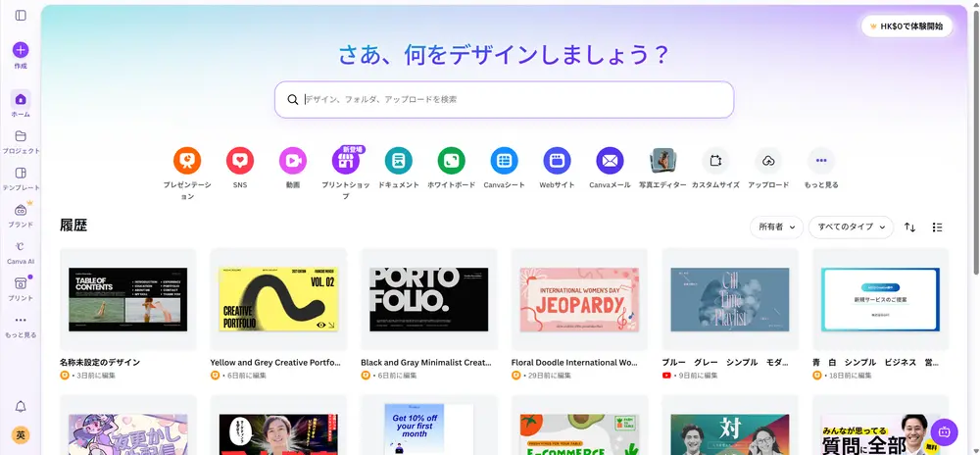This screenshot has height=455, width=980.
Task: Open the account avatar 英
Action: pos(21,435)
